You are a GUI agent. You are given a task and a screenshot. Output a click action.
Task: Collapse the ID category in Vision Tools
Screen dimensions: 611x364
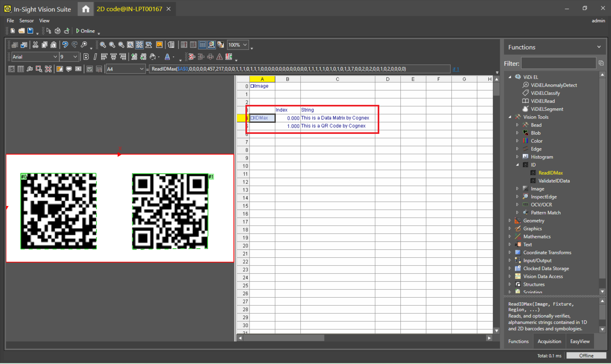[517, 164]
